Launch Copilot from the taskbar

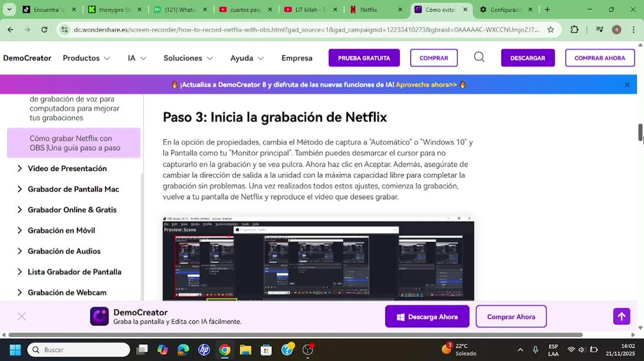[163, 349]
